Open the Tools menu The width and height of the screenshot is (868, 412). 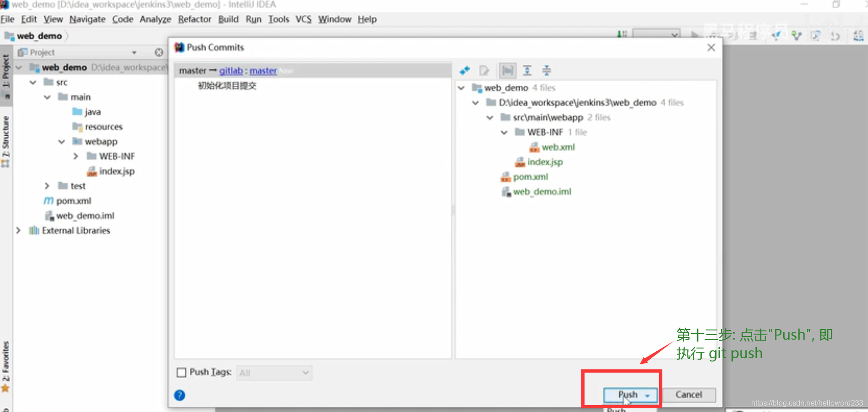coord(278,19)
